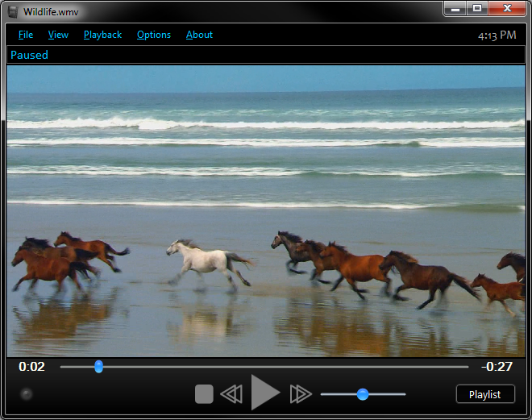The height and width of the screenshot is (420, 532).
Task: Click the Fast Forward double-arrow icon
Action: tap(301, 393)
